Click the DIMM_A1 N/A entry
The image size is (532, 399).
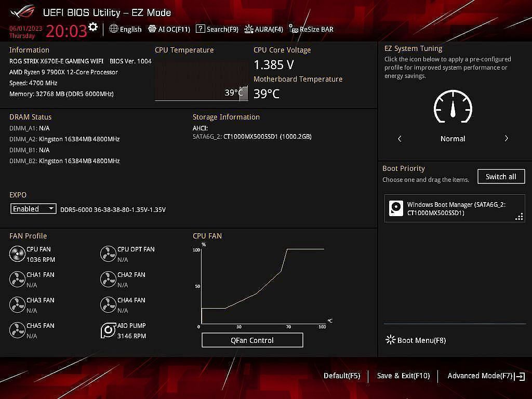[x=30, y=128]
